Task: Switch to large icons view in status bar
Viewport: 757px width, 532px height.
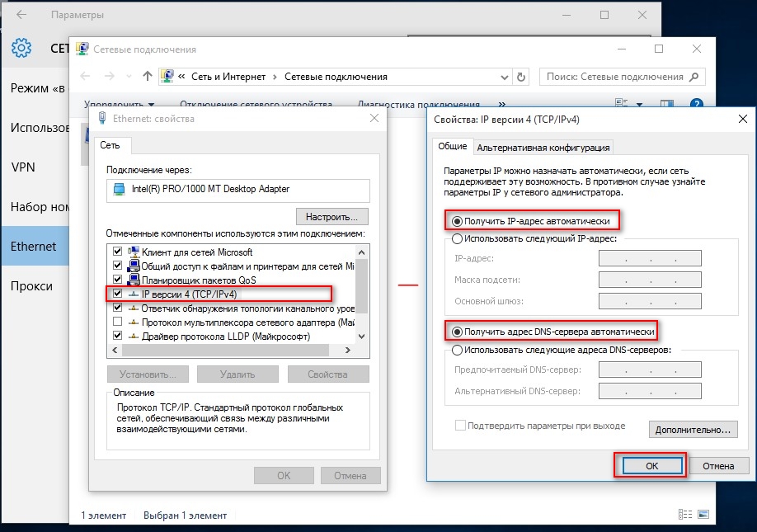Action: [704, 515]
